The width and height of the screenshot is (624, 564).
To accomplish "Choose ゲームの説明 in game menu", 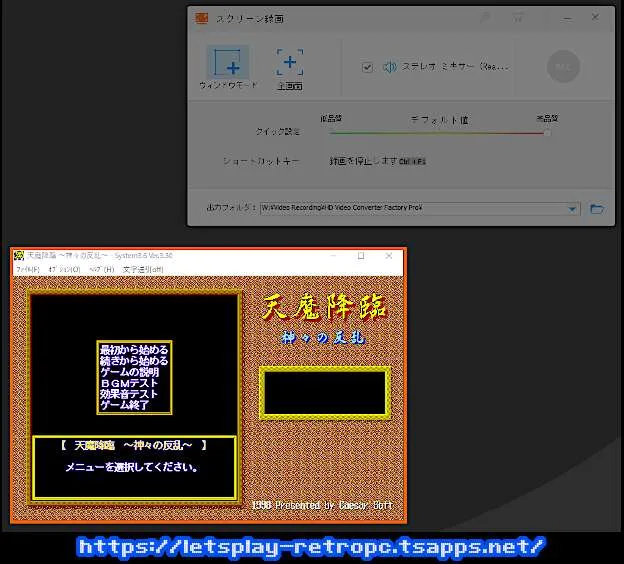I will 129,372.
